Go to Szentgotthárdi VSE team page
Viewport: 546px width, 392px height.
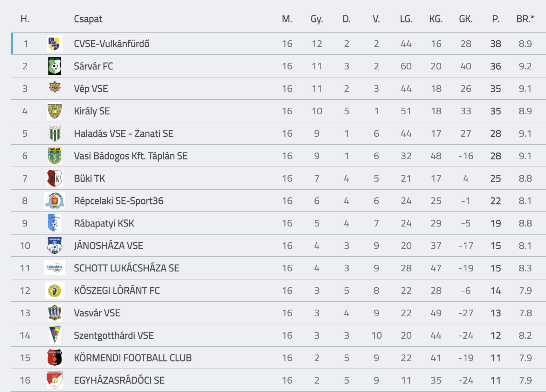[114, 336]
